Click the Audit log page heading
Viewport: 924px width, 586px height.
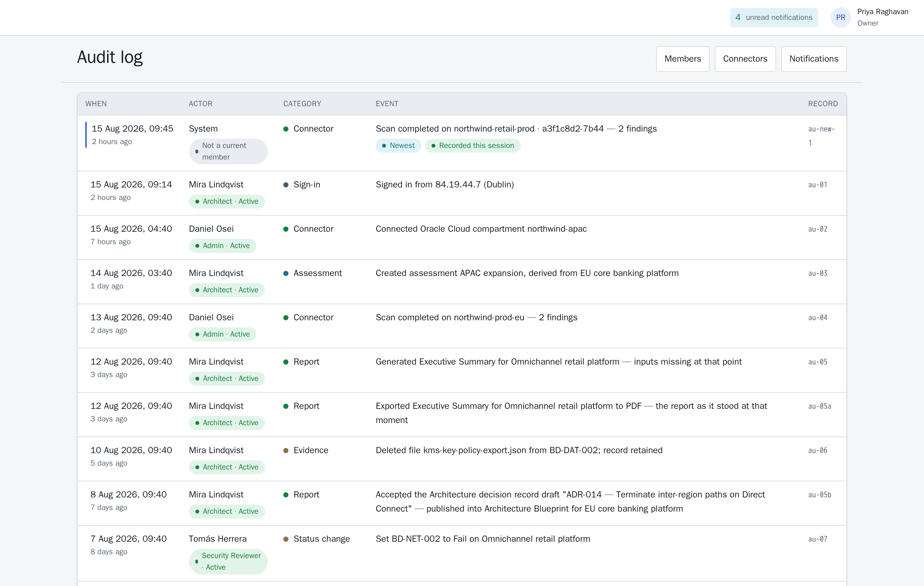click(110, 57)
